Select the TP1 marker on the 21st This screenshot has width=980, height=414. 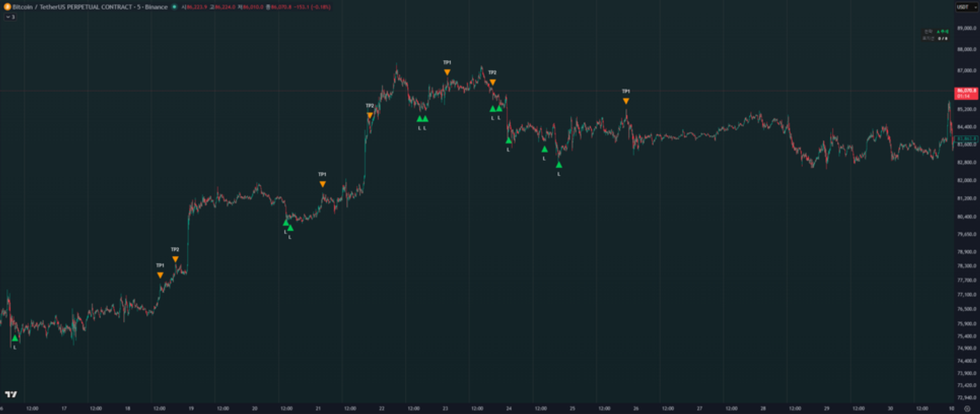pyautogui.click(x=322, y=184)
